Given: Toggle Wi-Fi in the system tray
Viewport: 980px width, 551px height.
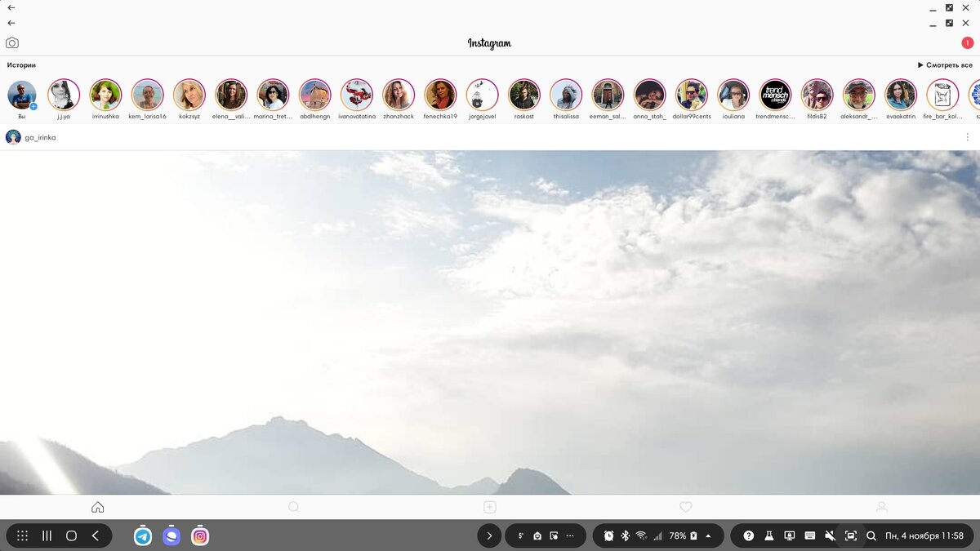Looking at the screenshot, I should point(641,535).
